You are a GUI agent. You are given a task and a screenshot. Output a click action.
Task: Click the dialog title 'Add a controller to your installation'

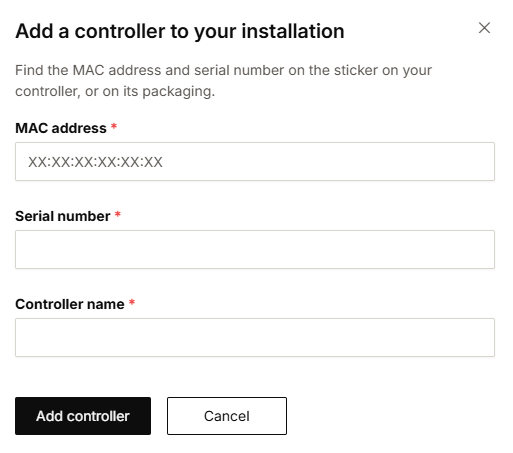(180, 31)
